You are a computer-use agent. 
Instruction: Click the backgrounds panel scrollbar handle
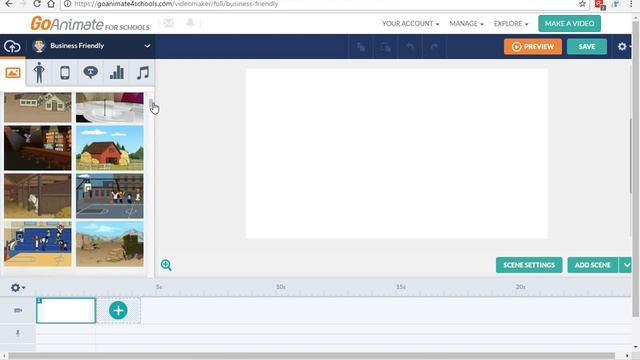(151, 105)
